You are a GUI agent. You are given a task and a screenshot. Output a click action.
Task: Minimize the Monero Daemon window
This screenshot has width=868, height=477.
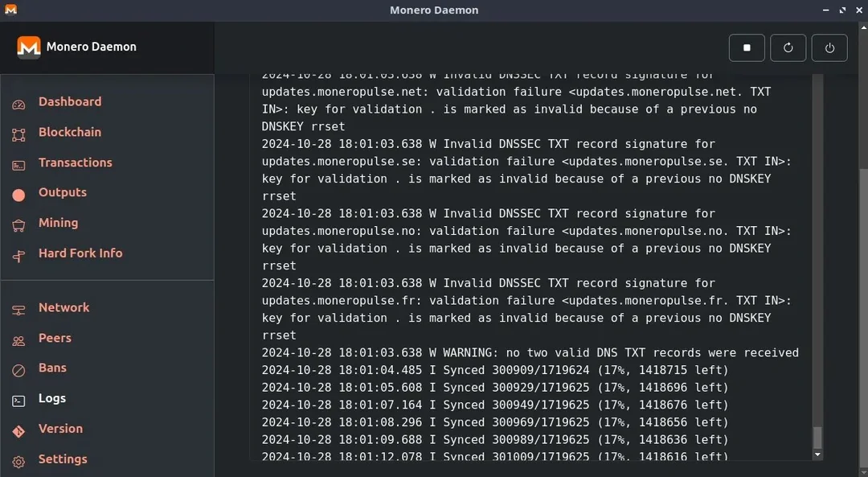click(x=826, y=10)
